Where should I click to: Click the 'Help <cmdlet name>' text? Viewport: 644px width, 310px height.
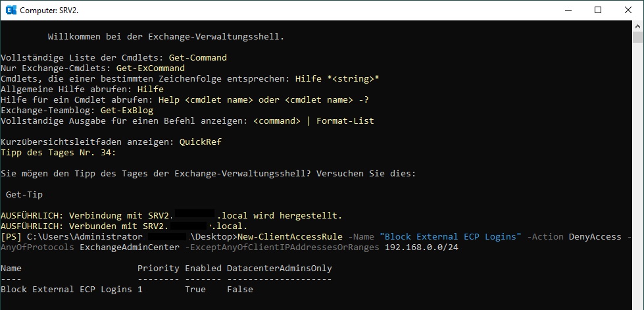(x=206, y=100)
